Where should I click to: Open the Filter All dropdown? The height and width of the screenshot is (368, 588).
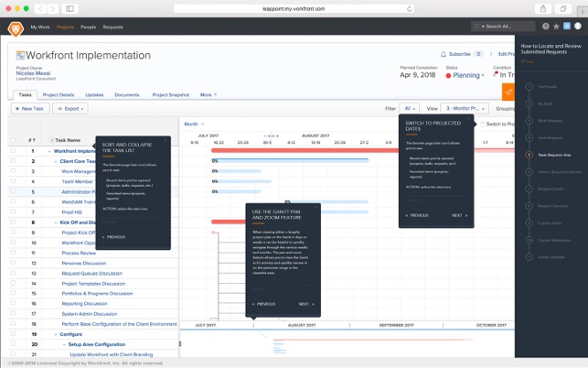tap(409, 108)
